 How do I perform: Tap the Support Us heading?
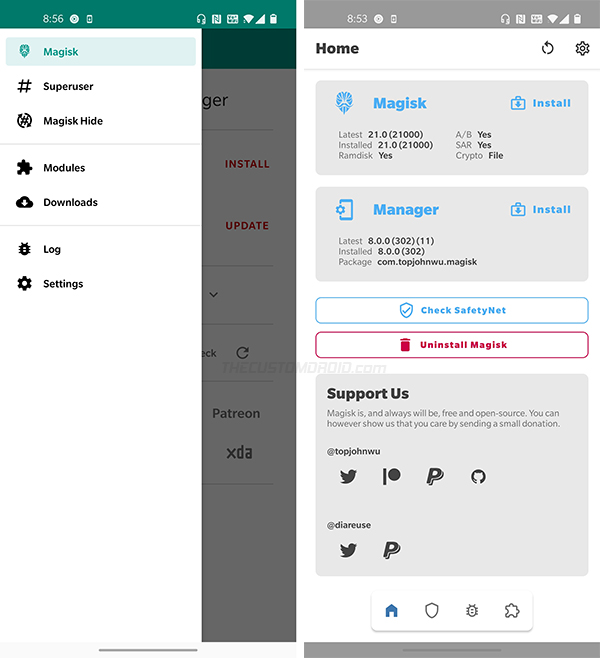pyautogui.click(x=368, y=394)
